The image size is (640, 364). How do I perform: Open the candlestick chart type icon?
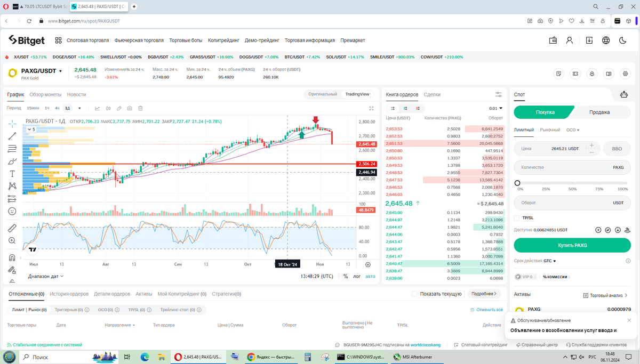click(108, 108)
